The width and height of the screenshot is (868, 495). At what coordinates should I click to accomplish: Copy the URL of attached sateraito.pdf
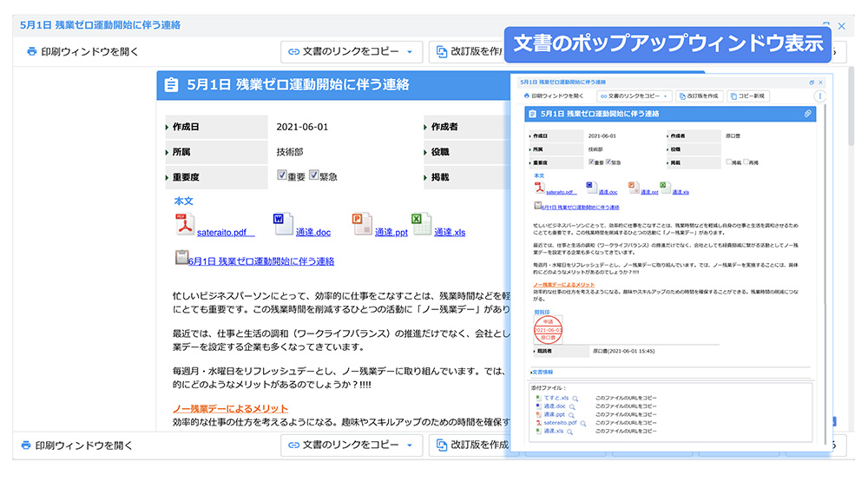[626, 423]
